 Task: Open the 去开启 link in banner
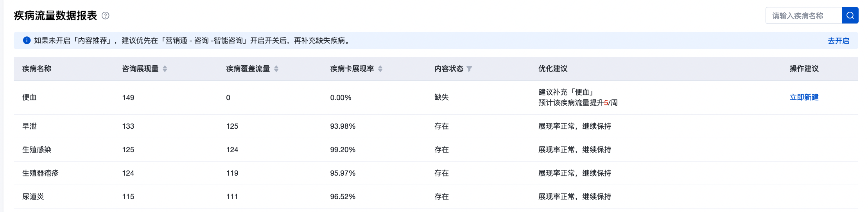[838, 41]
